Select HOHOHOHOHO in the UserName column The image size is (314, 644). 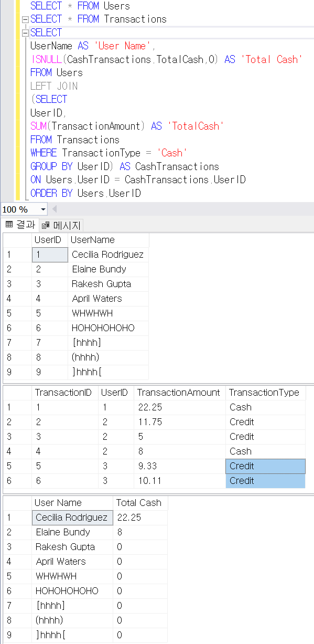coord(109,328)
